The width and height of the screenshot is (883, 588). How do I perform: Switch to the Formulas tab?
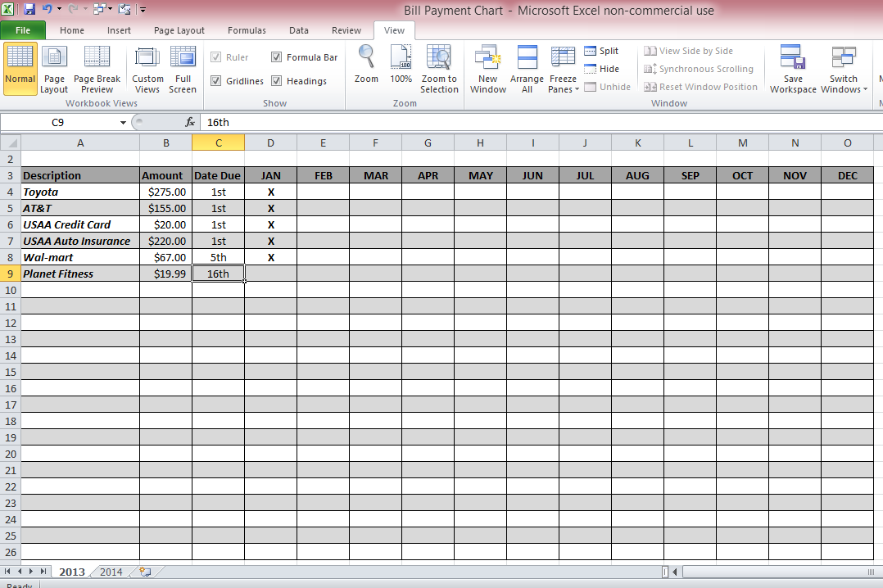tap(247, 30)
